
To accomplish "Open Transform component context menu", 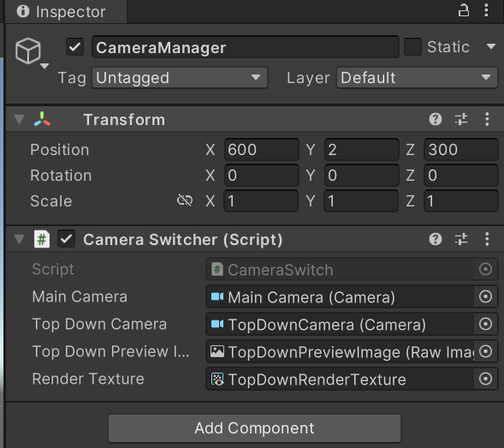I will pyautogui.click(x=487, y=119).
